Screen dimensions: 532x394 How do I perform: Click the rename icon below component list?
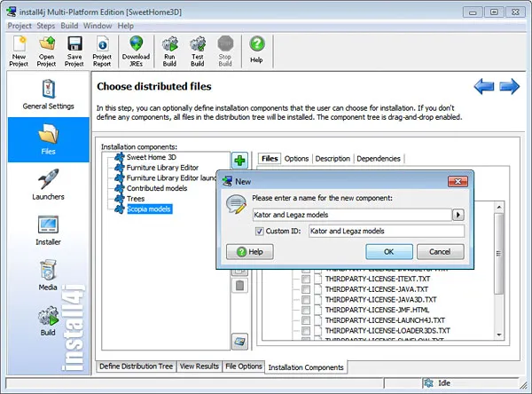pos(240,341)
